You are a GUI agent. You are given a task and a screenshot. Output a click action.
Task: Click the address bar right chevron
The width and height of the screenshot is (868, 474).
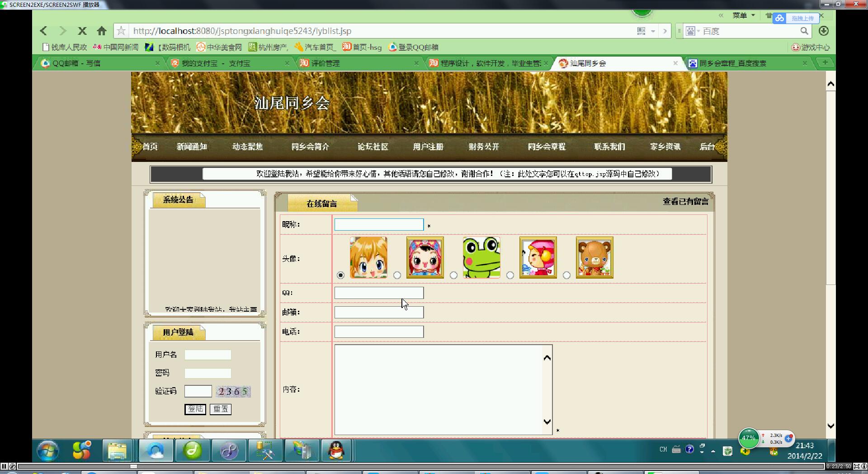[665, 31]
